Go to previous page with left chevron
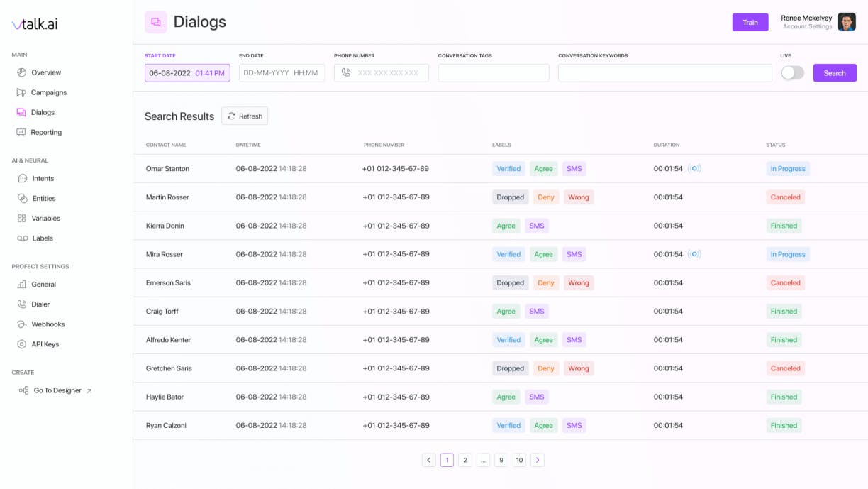Screen dimensions: 868x489 (x=428, y=460)
